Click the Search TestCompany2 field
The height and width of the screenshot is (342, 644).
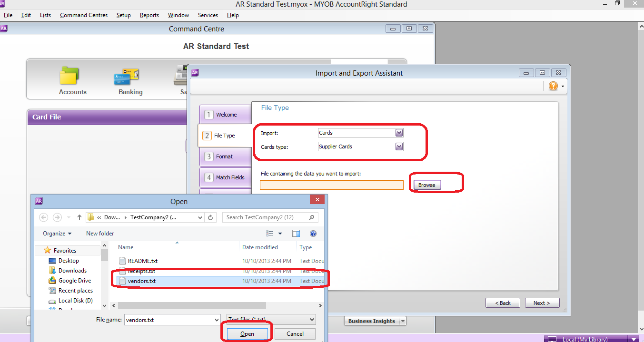(270, 217)
